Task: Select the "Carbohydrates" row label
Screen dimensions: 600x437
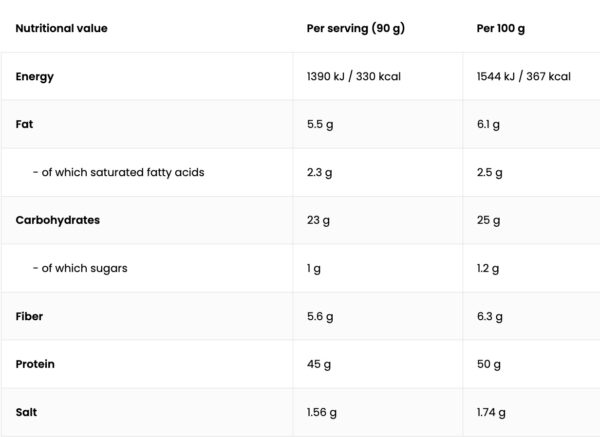Action: pos(58,220)
